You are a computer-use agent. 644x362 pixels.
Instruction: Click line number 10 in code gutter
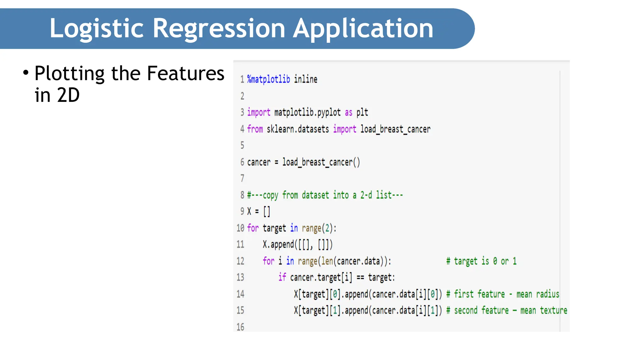point(240,228)
